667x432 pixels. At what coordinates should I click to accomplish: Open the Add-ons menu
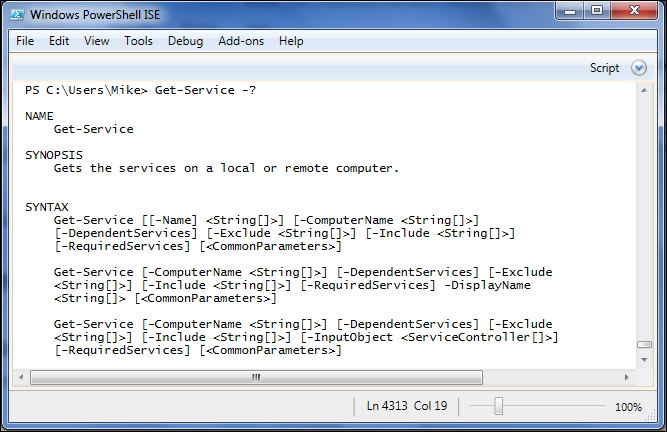(x=241, y=41)
